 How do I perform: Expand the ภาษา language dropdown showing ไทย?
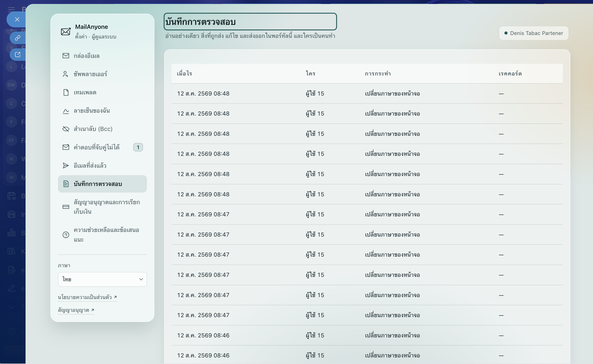[102, 279]
